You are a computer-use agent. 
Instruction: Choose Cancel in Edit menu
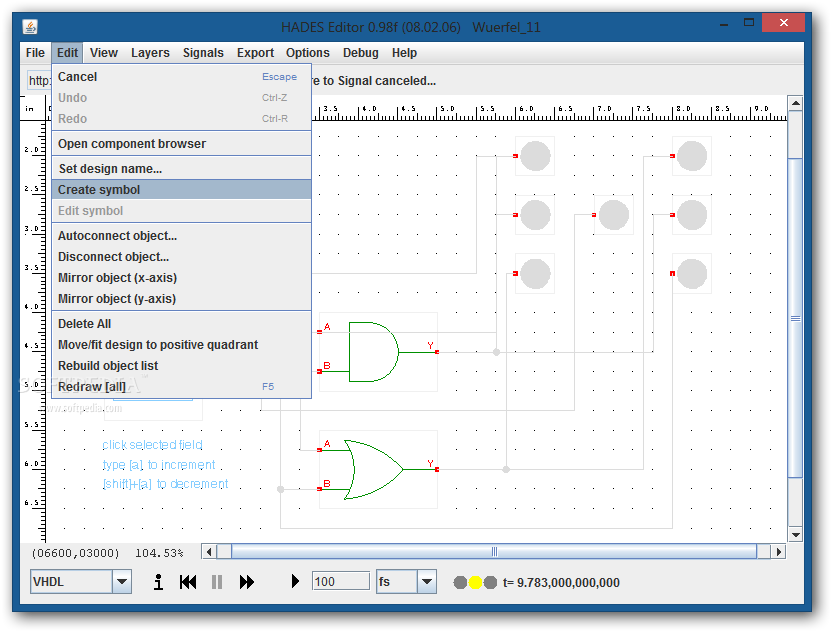[x=181, y=77]
